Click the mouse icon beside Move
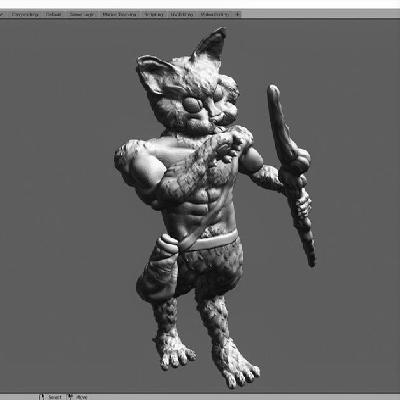The image size is (400, 400). [x=71, y=397]
